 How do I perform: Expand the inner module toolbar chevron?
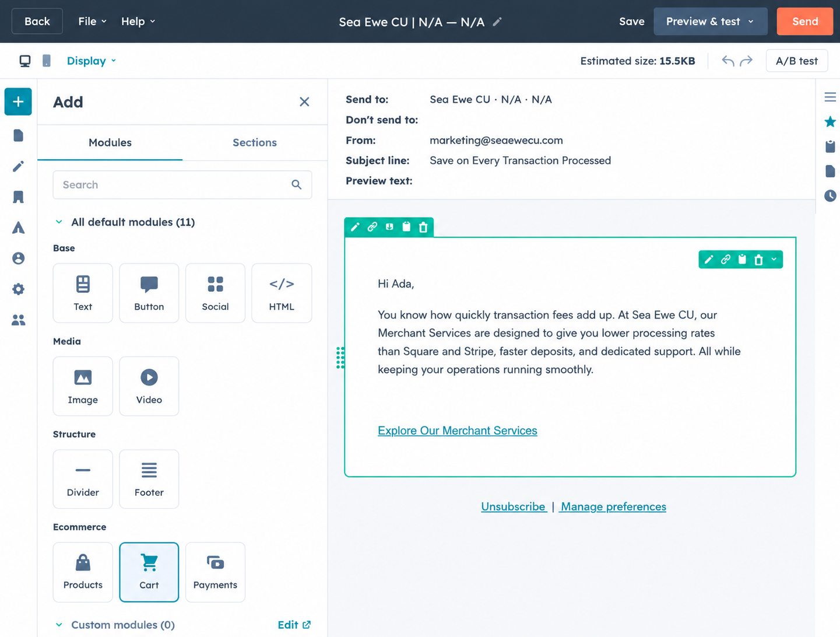click(774, 260)
